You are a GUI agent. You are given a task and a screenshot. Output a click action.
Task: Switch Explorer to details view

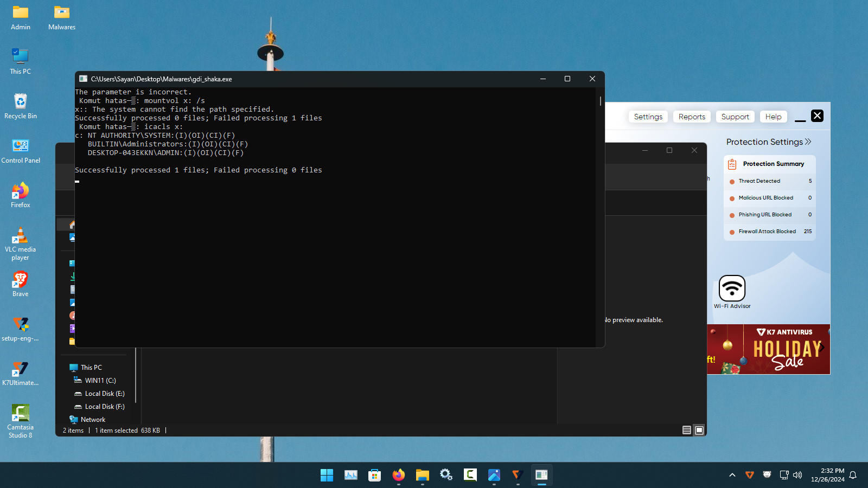(x=686, y=430)
